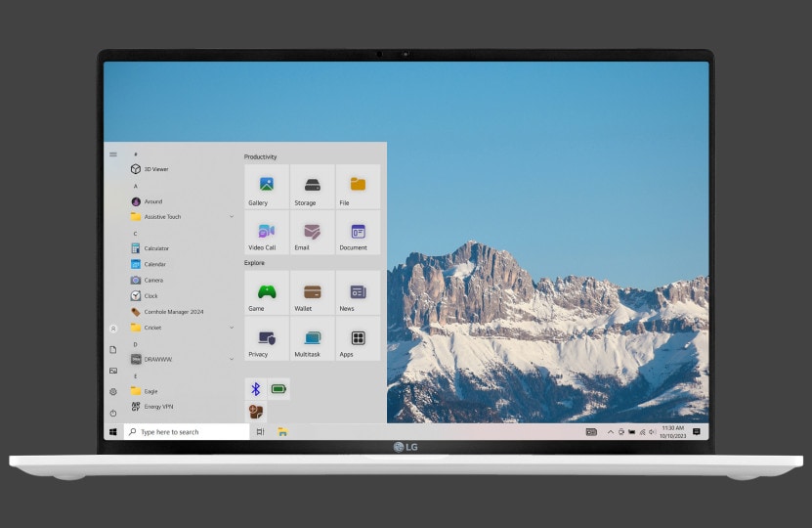This screenshot has width=812, height=528.
Task: Open the Game tile
Action: 266,293
